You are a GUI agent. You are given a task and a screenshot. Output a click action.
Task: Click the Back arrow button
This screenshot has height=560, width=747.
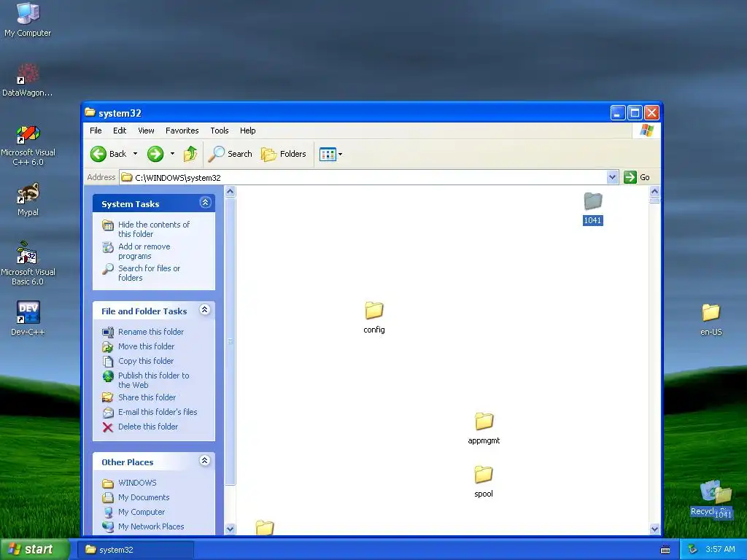point(109,154)
